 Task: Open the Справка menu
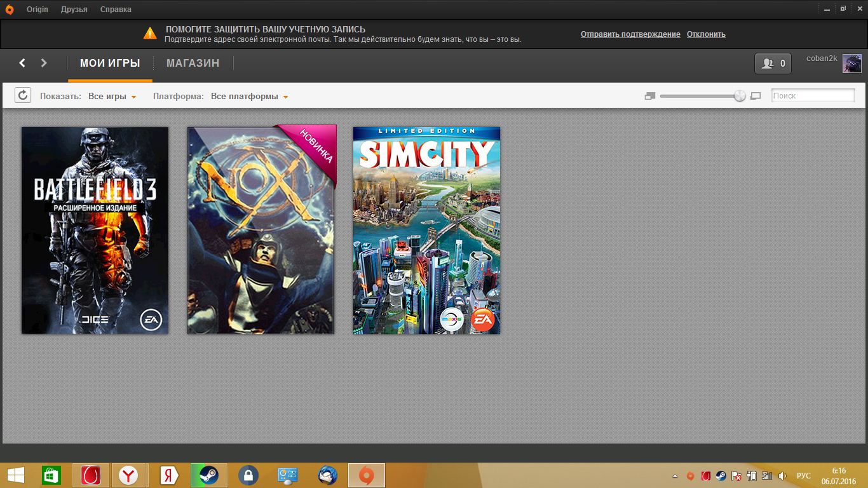(x=116, y=10)
